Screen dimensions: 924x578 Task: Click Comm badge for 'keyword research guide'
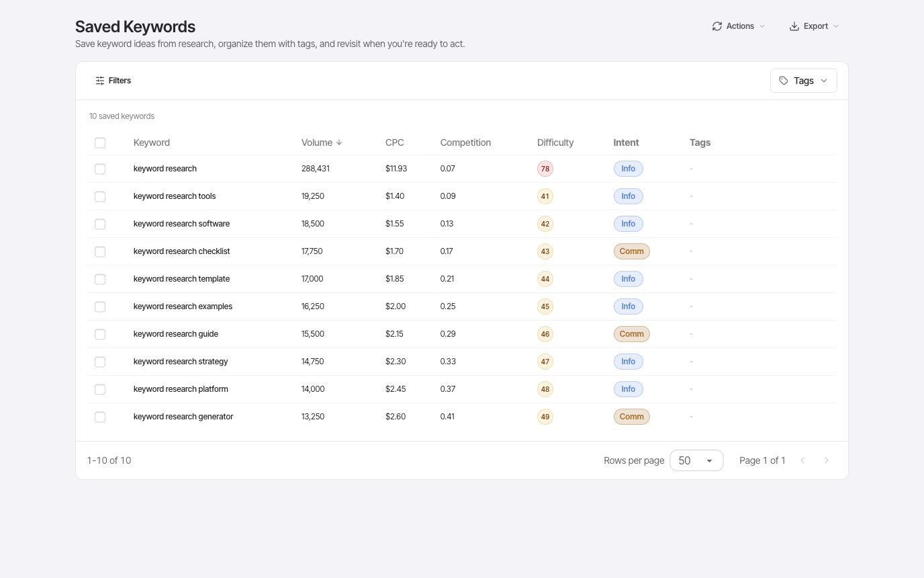[632, 334]
